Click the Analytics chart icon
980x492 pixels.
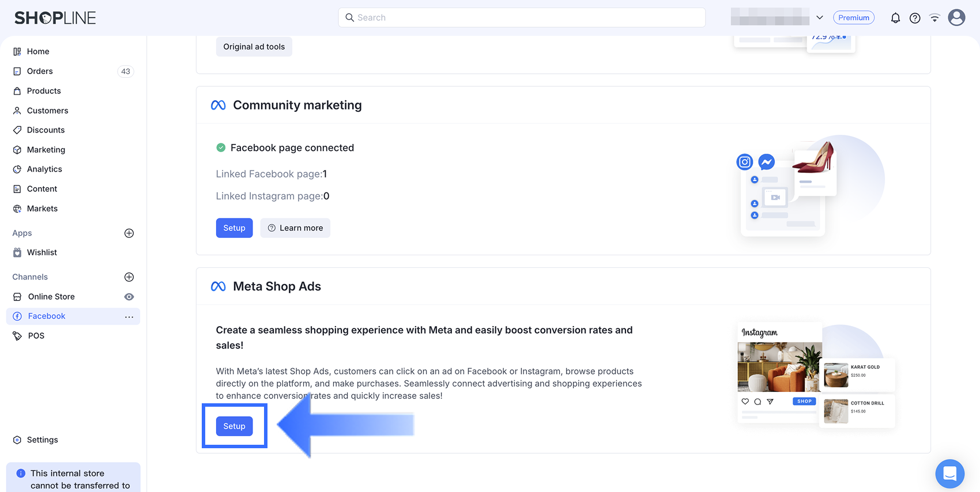click(x=17, y=169)
